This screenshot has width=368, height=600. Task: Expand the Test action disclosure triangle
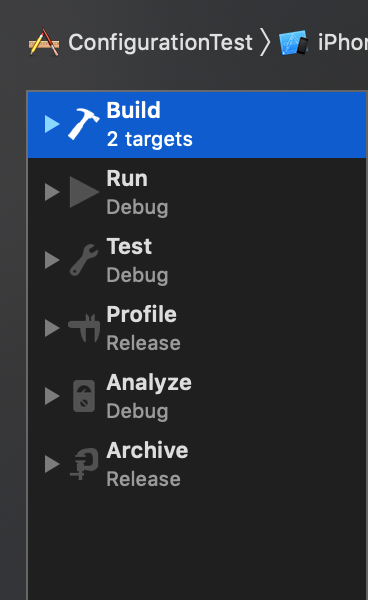[52, 260]
